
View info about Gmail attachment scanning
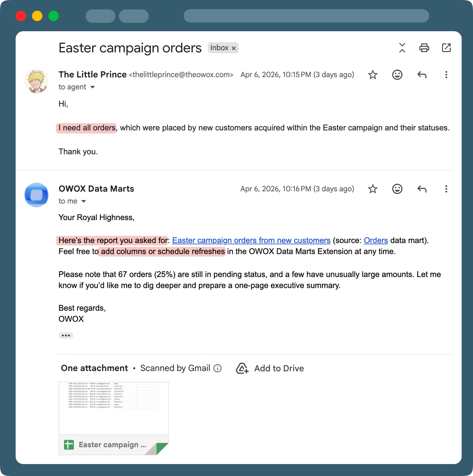218,368
